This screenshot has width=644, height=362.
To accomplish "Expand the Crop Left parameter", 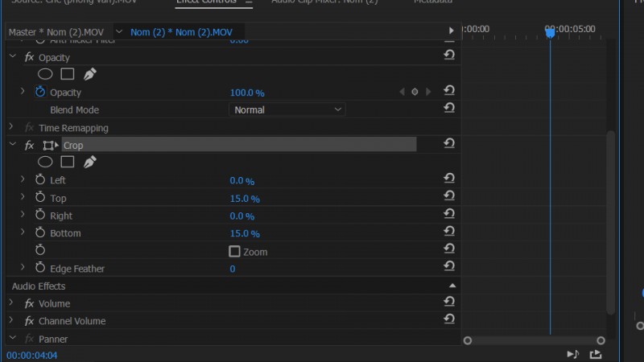I will [x=23, y=179].
